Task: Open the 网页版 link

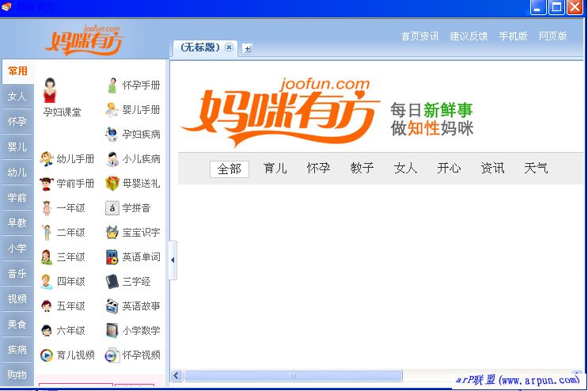Action: tap(552, 36)
